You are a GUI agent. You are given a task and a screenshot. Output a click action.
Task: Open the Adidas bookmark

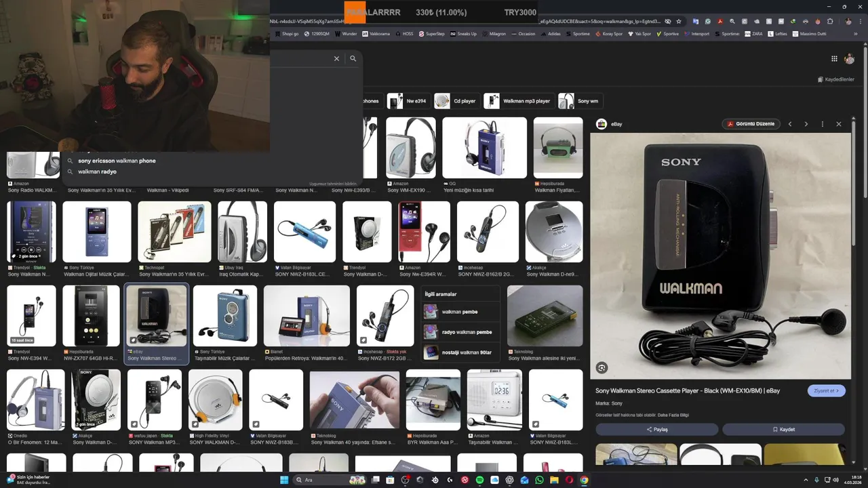551,34
